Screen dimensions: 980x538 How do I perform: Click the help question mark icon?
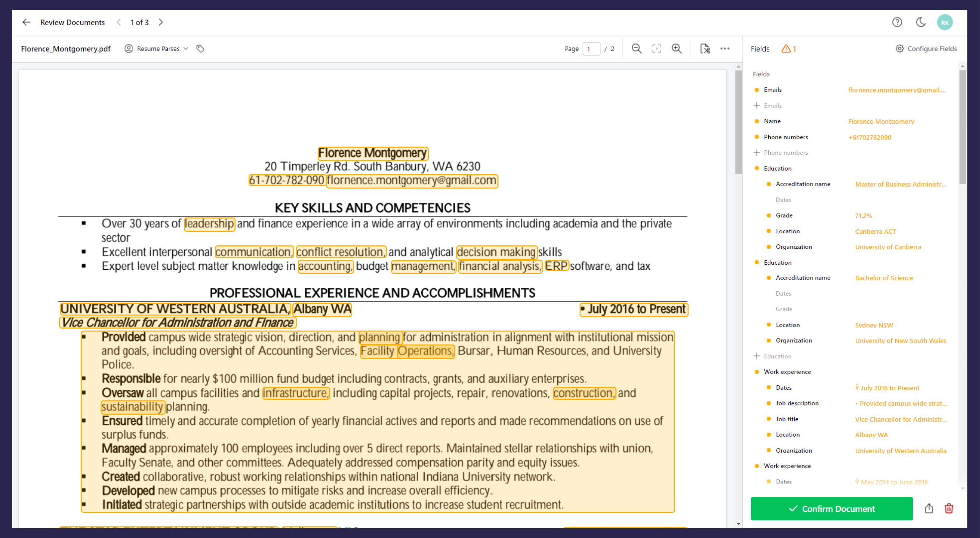pos(897,23)
